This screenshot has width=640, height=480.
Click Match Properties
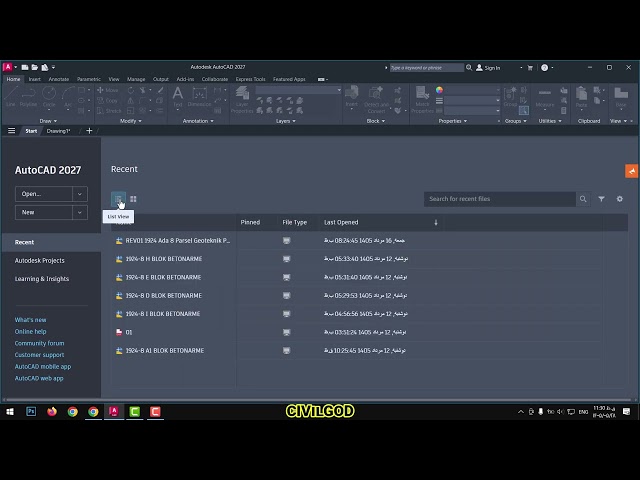422,100
